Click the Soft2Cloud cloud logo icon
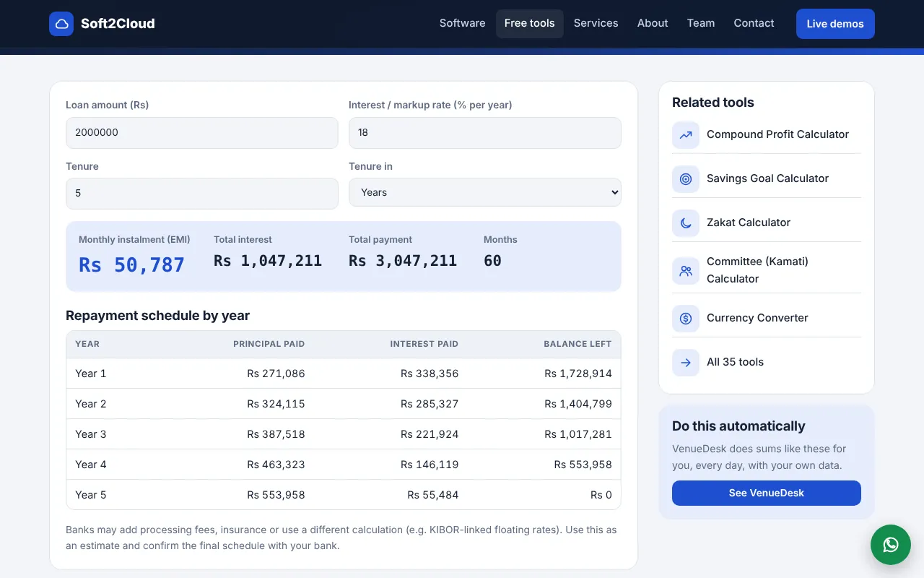 click(x=61, y=24)
